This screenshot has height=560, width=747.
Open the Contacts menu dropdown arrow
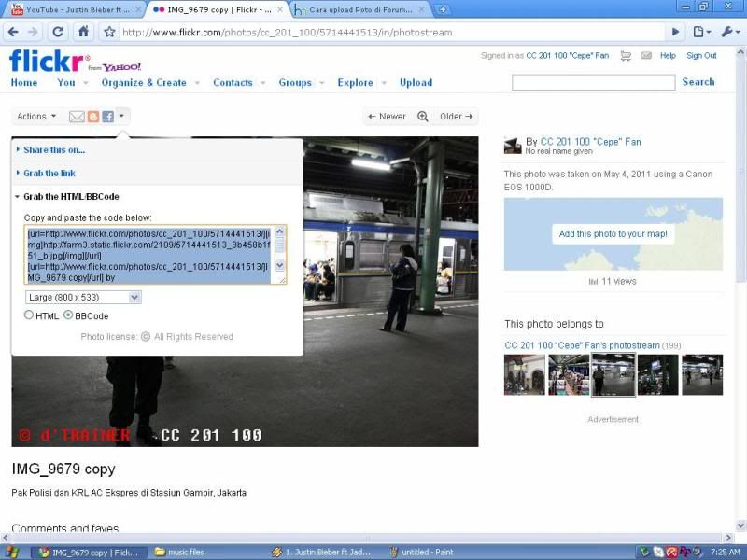pyautogui.click(x=263, y=83)
